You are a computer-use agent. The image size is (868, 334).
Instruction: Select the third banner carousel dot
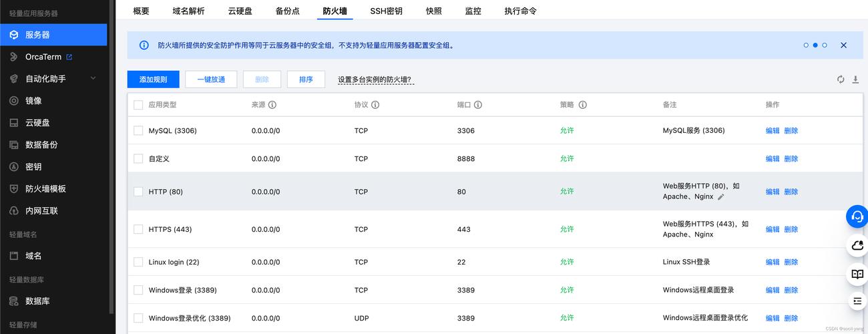[825, 45]
